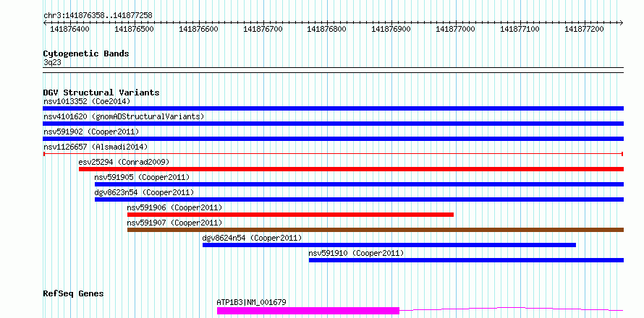The width and height of the screenshot is (644, 318).
Task: Click the nsv591907 (Cooper2011) label
Action: click(174, 223)
